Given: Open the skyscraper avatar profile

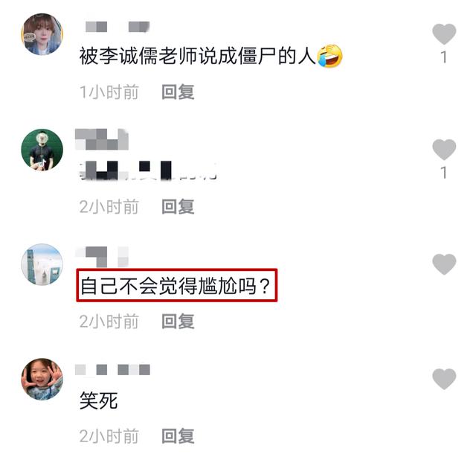Looking at the screenshot, I should tap(42, 264).
